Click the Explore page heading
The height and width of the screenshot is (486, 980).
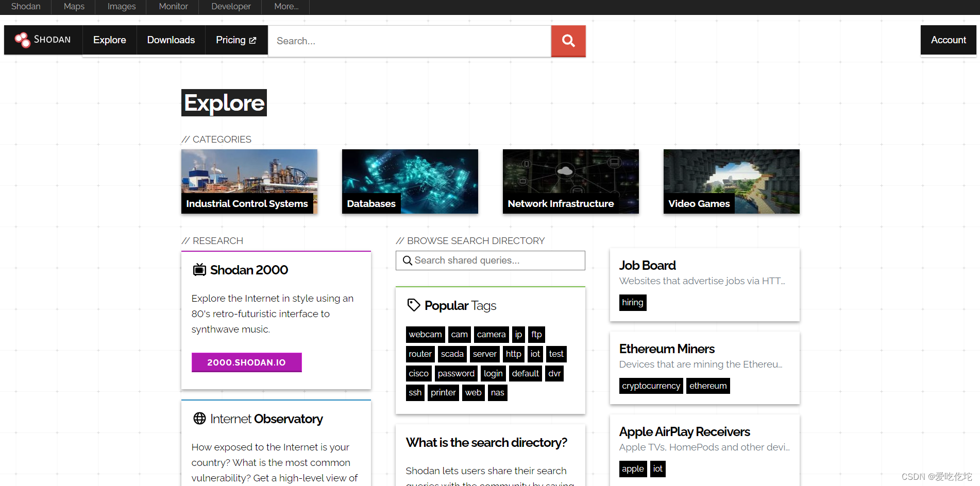tap(224, 103)
